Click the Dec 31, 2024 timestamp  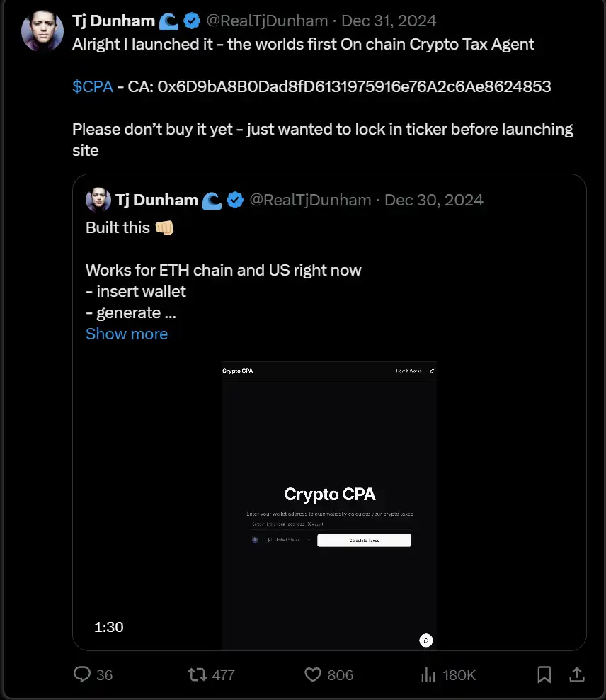coord(389,21)
